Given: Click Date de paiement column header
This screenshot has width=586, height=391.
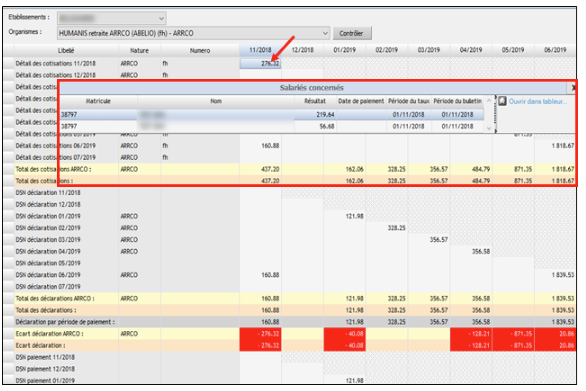Looking at the screenshot, I should pyautogui.click(x=361, y=101).
